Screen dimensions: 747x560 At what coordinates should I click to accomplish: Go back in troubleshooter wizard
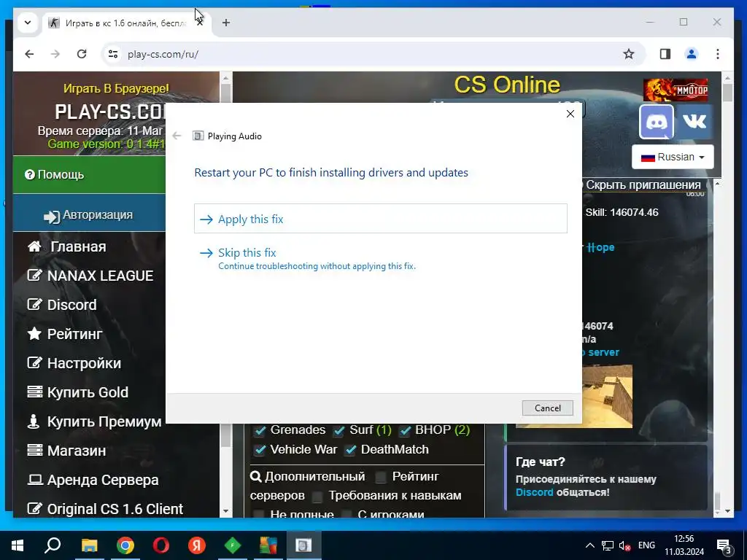[177, 136]
